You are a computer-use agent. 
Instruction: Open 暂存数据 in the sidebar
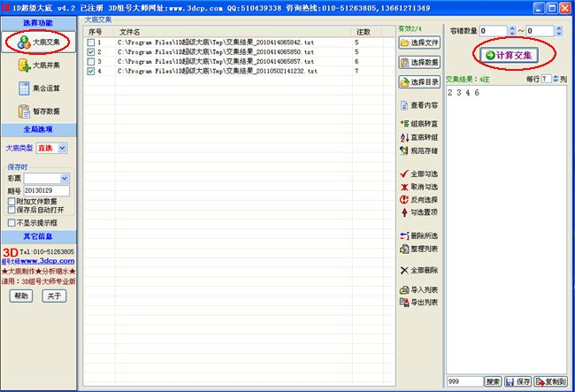coord(37,111)
